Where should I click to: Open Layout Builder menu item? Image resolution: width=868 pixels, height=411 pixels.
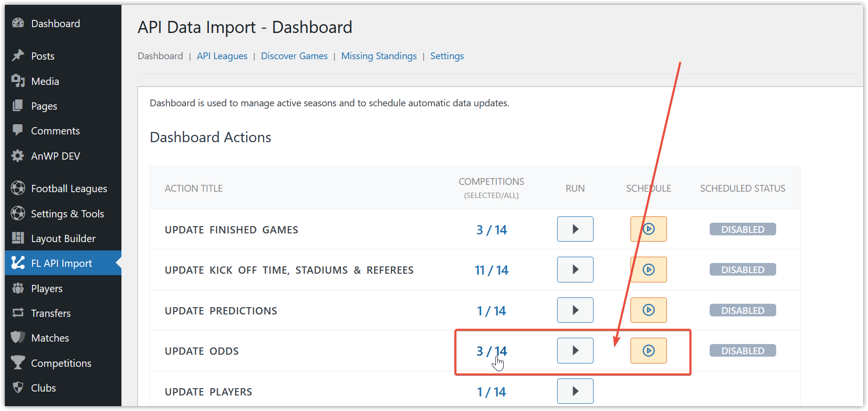pos(63,238)
